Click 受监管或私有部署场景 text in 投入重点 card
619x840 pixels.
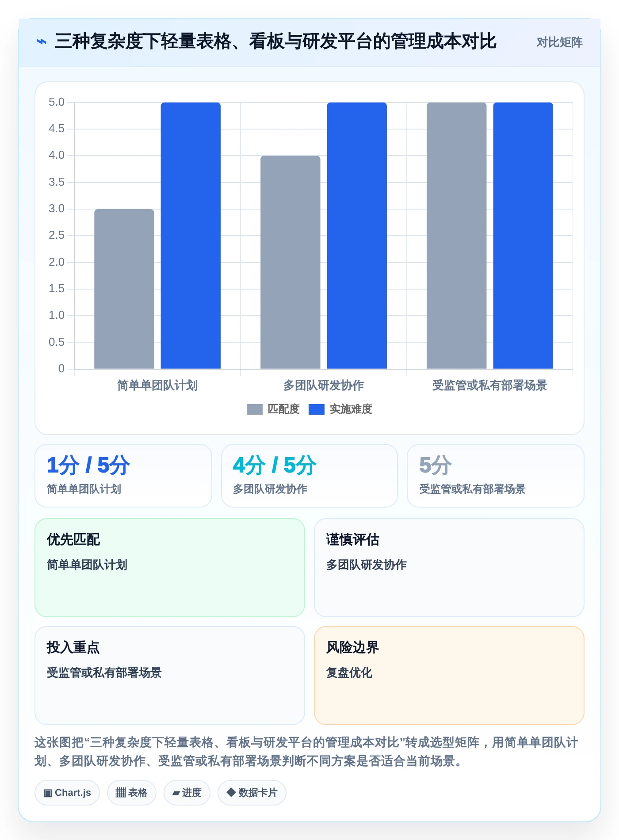click(104, 673)
